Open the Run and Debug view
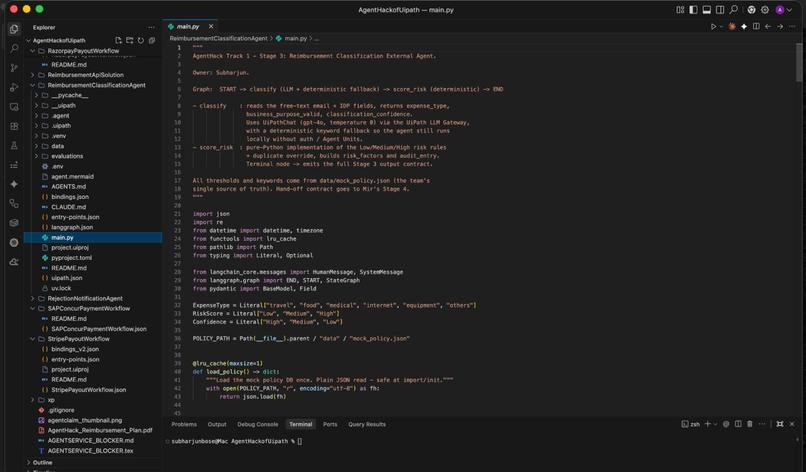806x472 pixels. tap(14, 87)
